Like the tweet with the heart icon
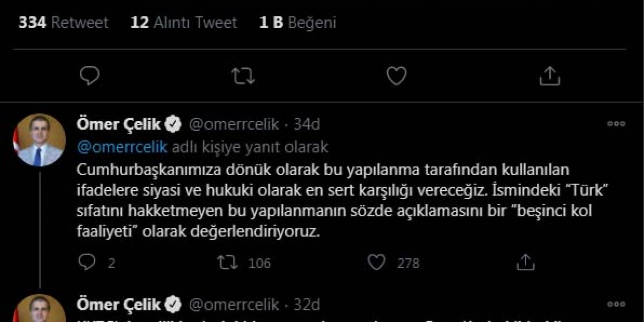The width and height of the screenshot is (644, 322). pyautogui.click(x=397, y=75)
